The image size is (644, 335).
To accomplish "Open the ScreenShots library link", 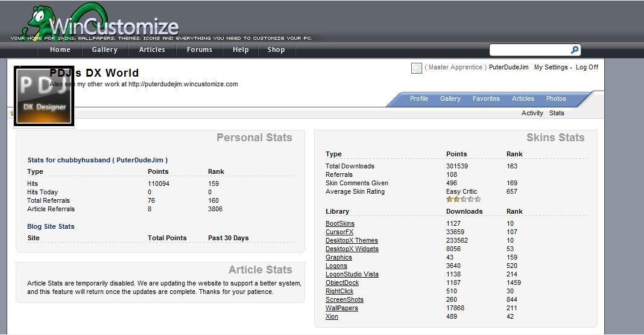I will point(344,299).
